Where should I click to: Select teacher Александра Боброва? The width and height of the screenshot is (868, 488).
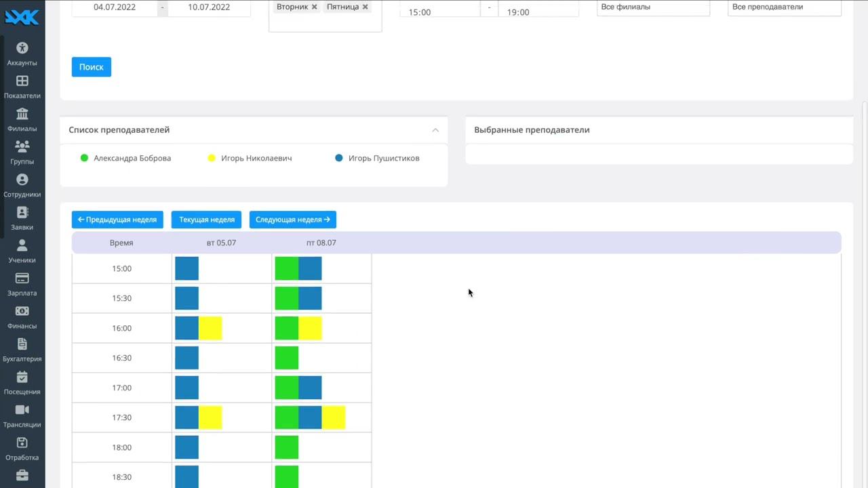132,158
